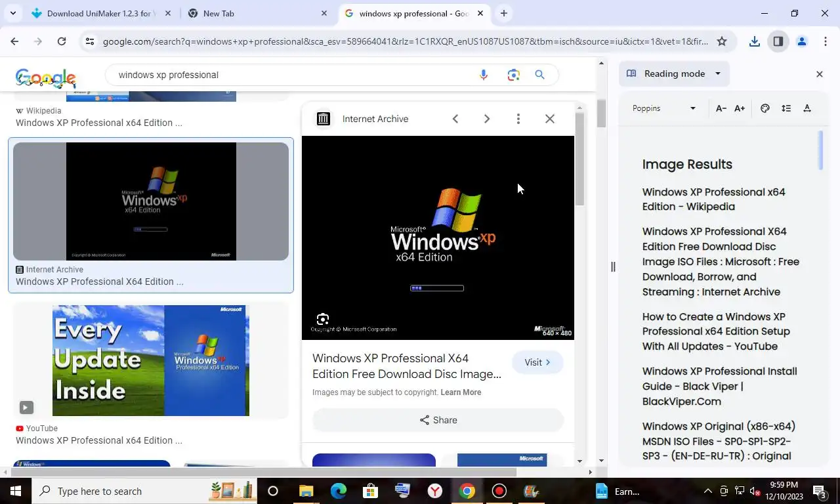Open Windows notification center

pos(820,491)
